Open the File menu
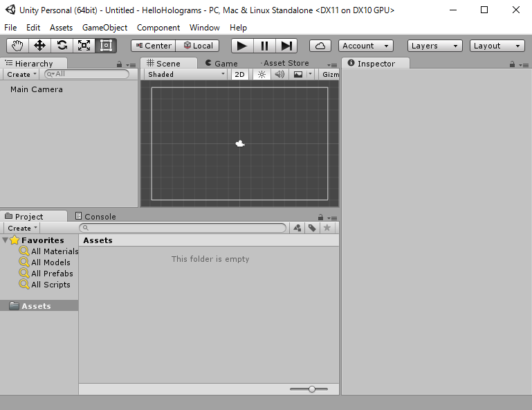This screenshot has width=532, height=410. [10, 28]
